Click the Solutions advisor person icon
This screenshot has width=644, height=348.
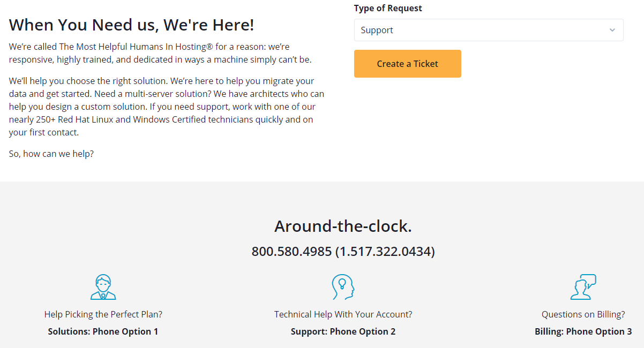click(103, 287)
